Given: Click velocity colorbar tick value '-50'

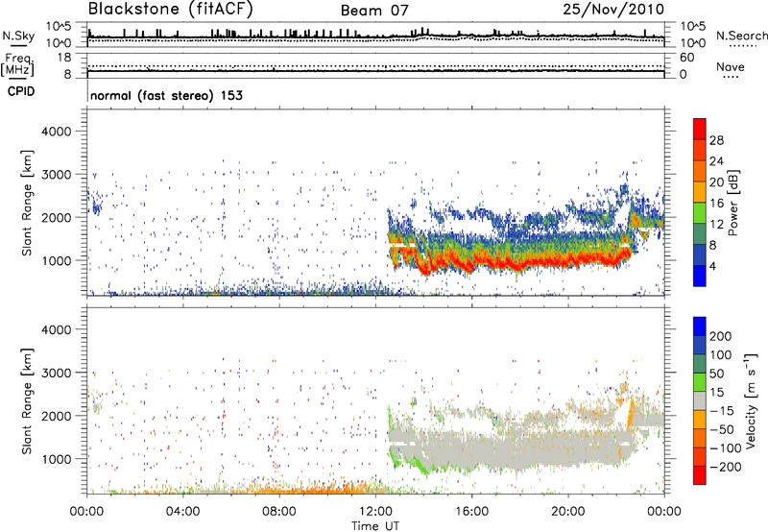Looking at the screenshot, I should click(722, 429).
